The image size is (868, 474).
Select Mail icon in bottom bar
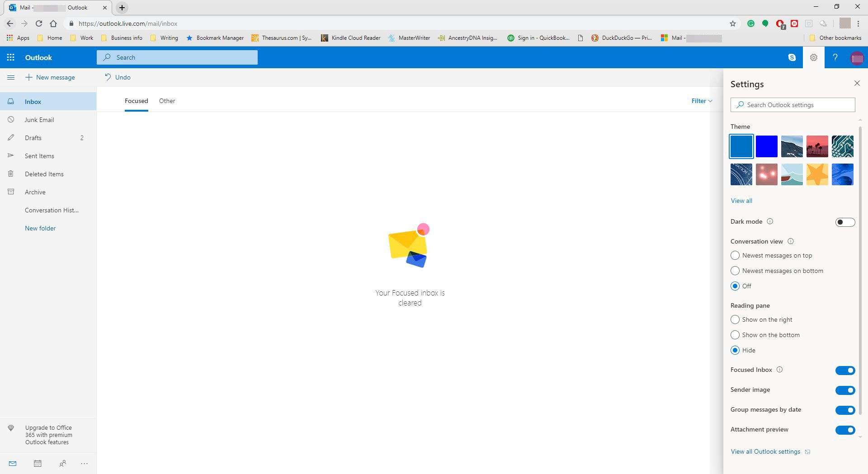tap(12, 463)
